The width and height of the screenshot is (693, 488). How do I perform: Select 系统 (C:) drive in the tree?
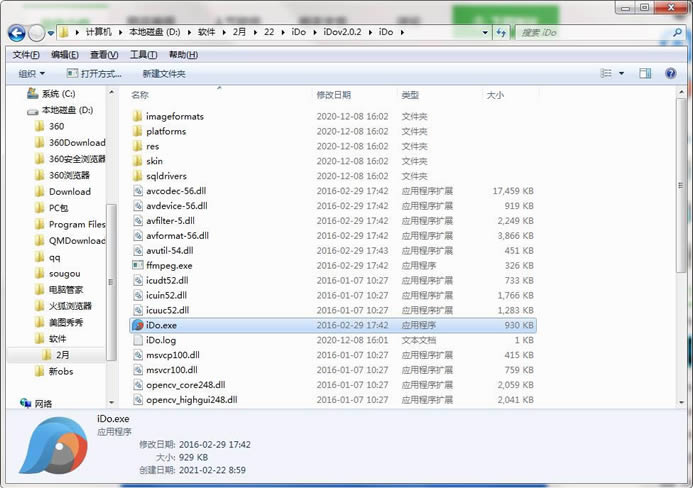coord(51,94)
